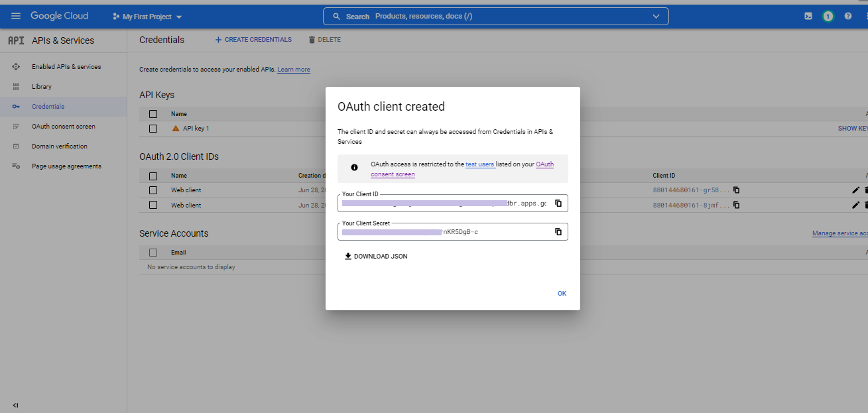Image resolution: width=868 pixels, height=413 pixels.
Task: Click the Client ID column header
Action: [664, 176]
